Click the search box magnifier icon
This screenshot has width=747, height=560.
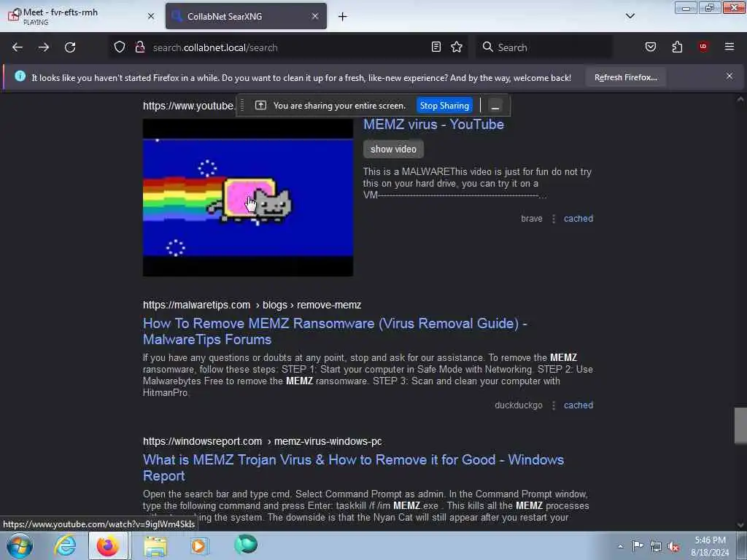[487, 47]
